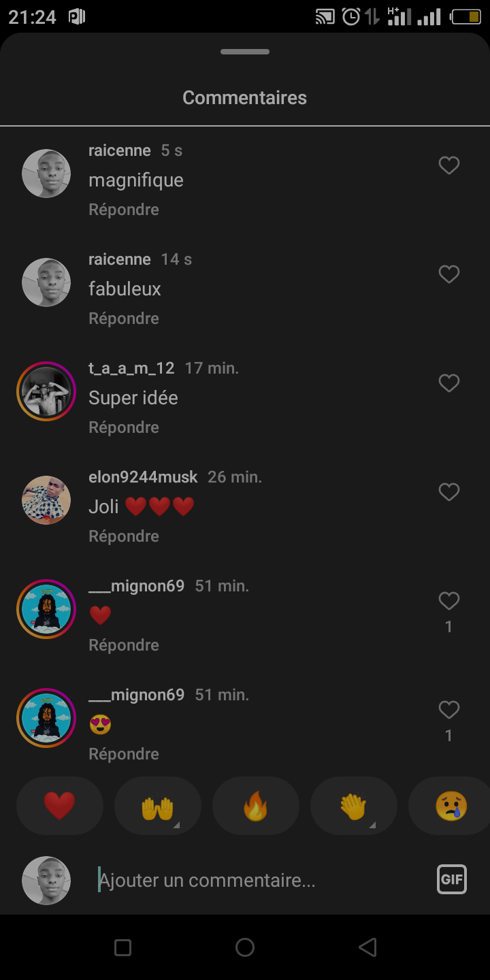Like raicenne's "magnifique" comment
This screenshot has width=490, height=980.
coord(448,165)
